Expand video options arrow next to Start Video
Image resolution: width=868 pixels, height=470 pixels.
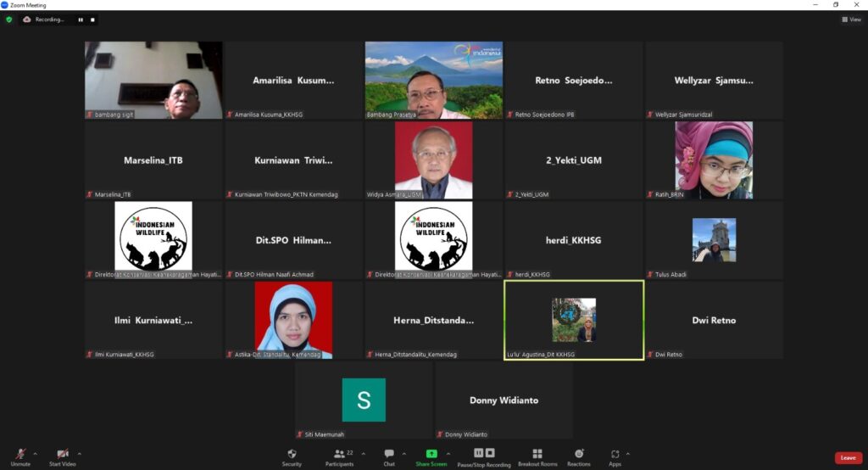[80, 454]
